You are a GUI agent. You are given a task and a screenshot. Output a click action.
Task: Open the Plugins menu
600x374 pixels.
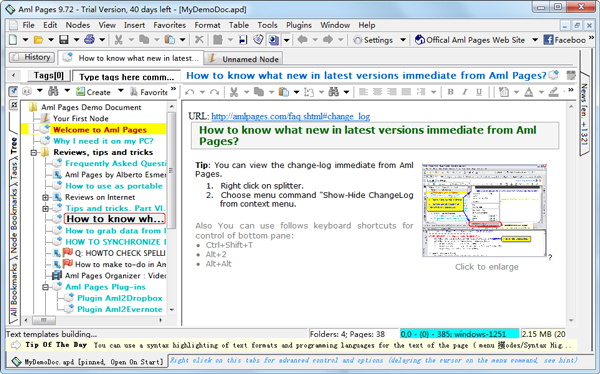point(299,25)
